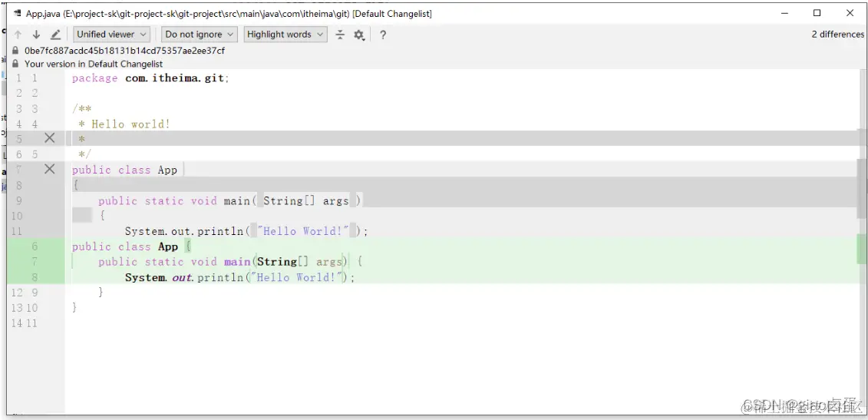Click added main(String[] args) { line
The height and width of the screenshot is (420, 868).
pos(231,262)
